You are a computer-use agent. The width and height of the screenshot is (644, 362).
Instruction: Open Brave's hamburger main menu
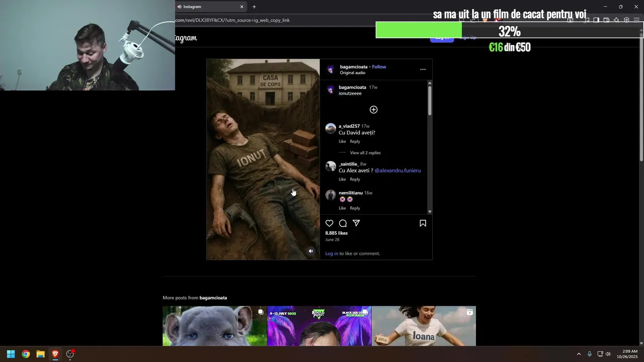click(636, 20)
